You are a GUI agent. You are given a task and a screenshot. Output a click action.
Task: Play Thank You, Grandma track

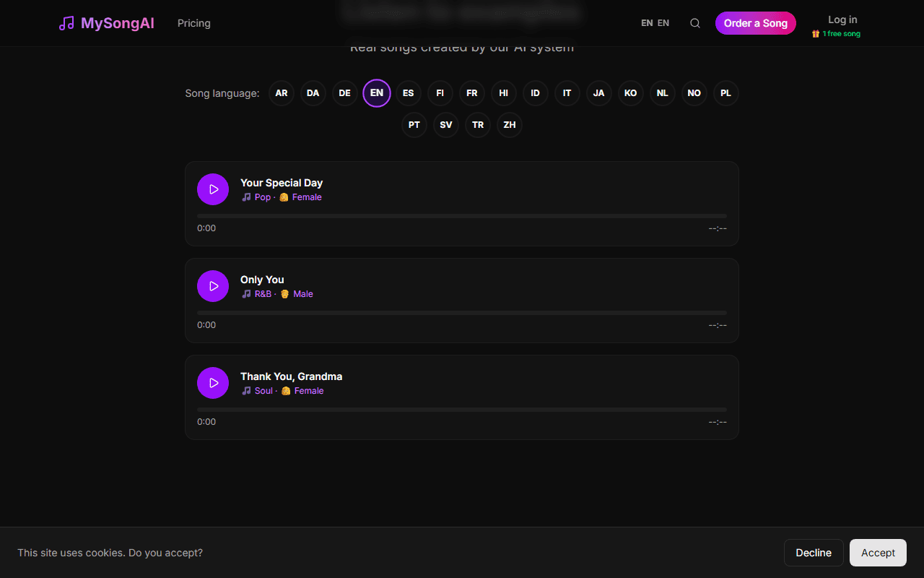tap(213, 383)
